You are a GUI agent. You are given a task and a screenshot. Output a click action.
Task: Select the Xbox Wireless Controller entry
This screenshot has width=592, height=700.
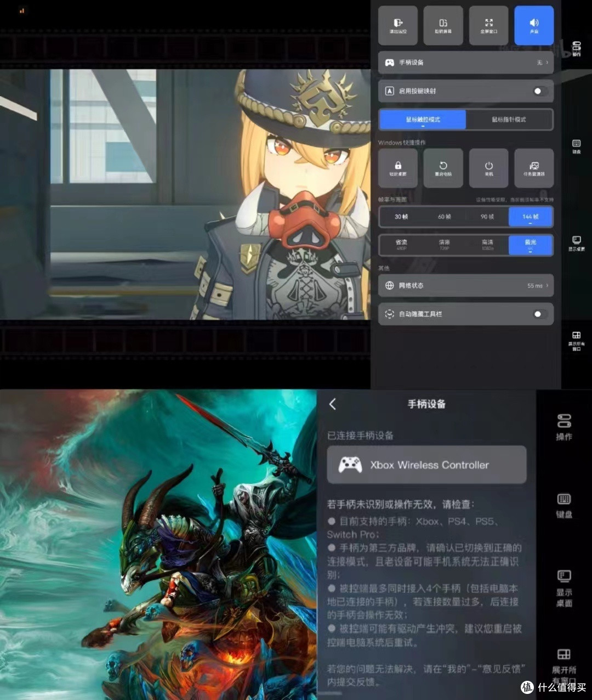[426, 465]
